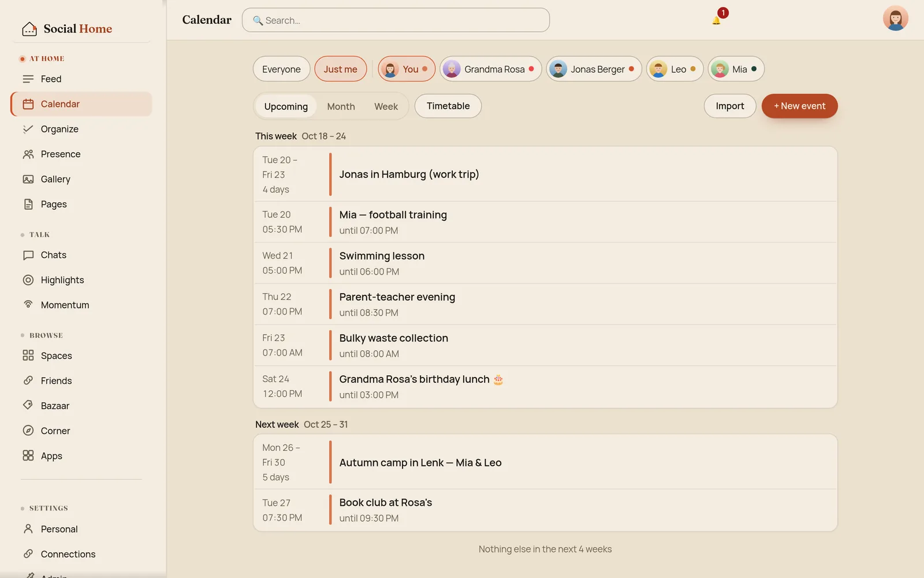Click the Presence people icon

[28, 154]
